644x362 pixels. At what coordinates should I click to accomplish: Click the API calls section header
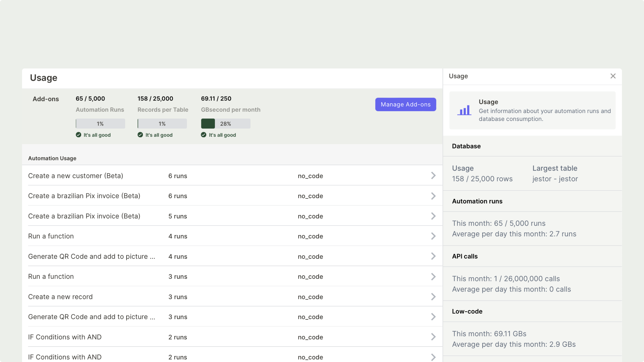click(x=464, y=256)
